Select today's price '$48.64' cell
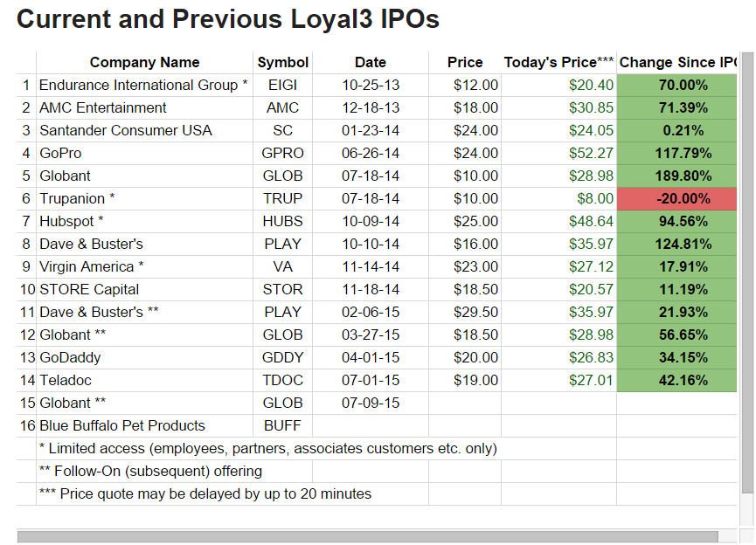 [x=558, y=221]
